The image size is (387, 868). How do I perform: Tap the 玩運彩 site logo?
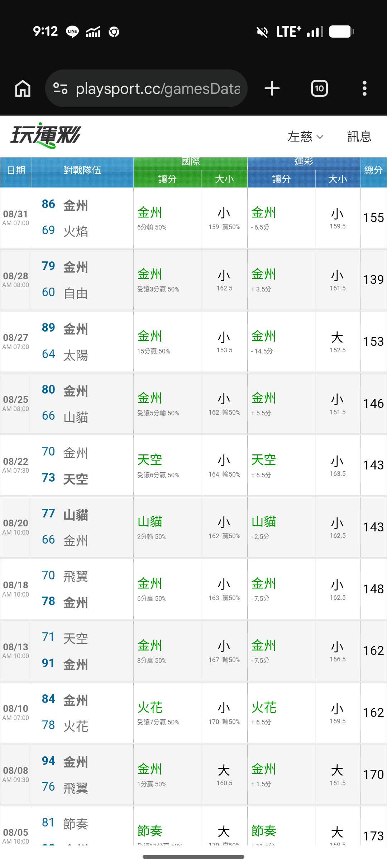pyautogui.click(x=46, y=135)
